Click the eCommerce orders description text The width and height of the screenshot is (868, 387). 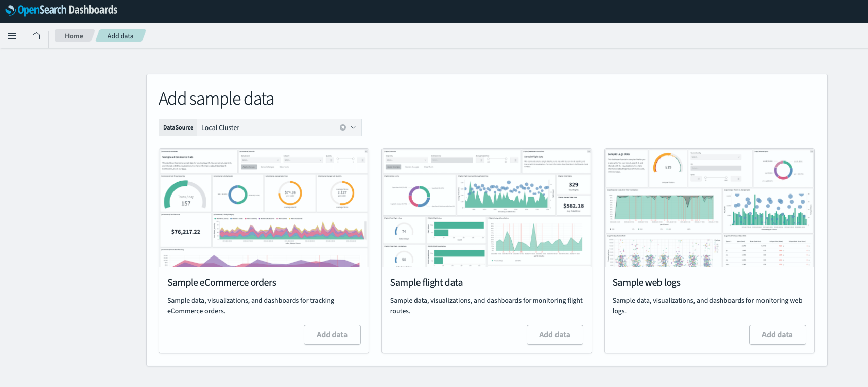tap(251, 306)
